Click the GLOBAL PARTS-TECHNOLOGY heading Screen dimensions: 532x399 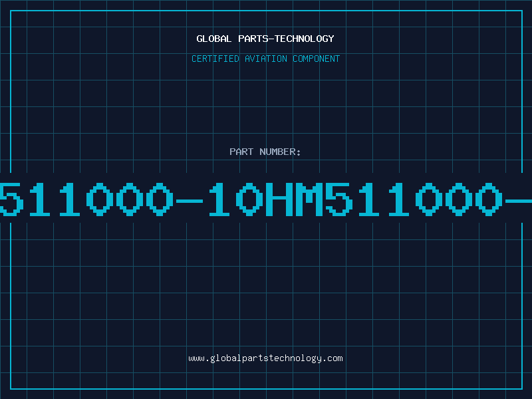coord(265,39)
